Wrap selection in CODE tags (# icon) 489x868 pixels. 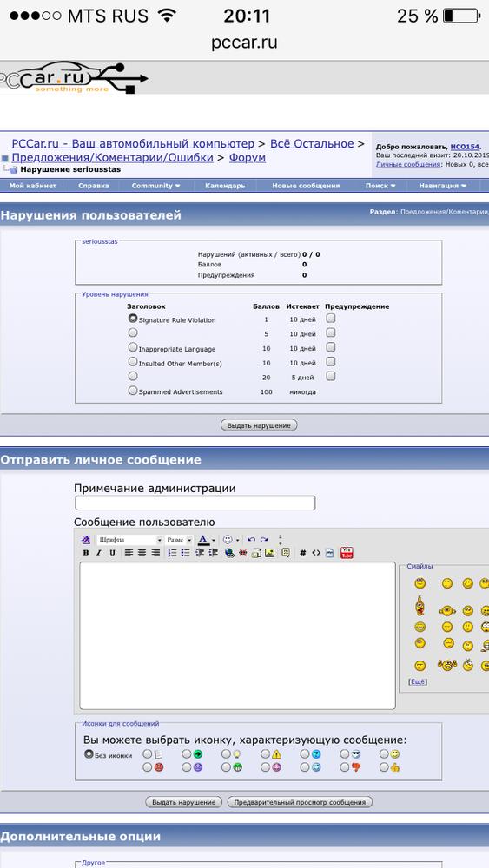tap(303, 552)
